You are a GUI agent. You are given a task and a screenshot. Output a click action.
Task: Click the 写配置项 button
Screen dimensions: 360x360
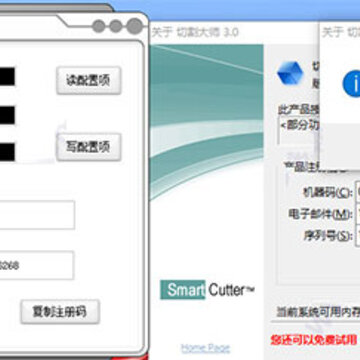point(88,147)
